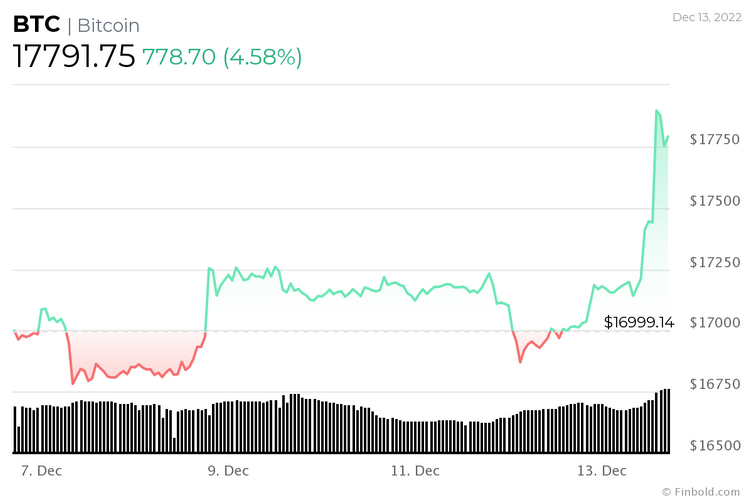Click the 13. Dec date marker
This screenshot has width=753, height=502.
click(601, 470)
